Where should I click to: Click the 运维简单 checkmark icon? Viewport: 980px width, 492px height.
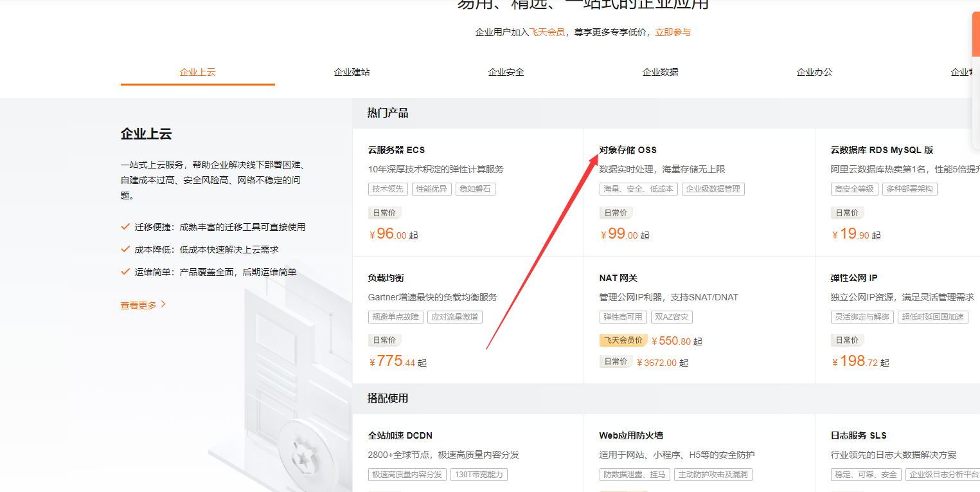[125, 271]
